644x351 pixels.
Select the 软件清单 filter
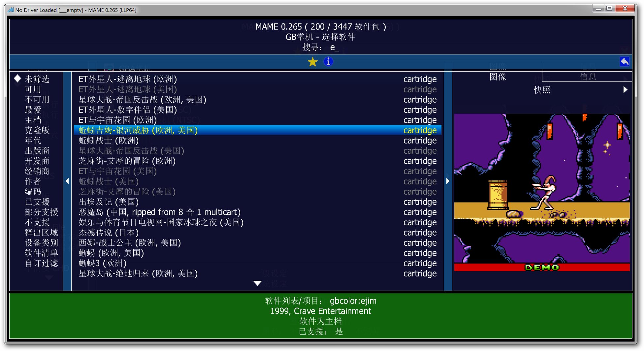tap(41, 253)
